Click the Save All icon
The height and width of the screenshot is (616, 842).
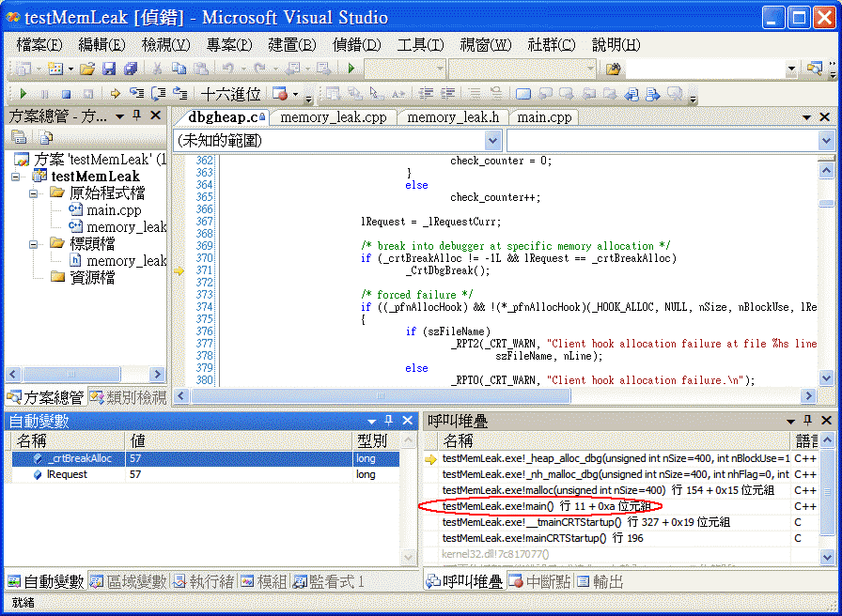click(x=131, y=69)
